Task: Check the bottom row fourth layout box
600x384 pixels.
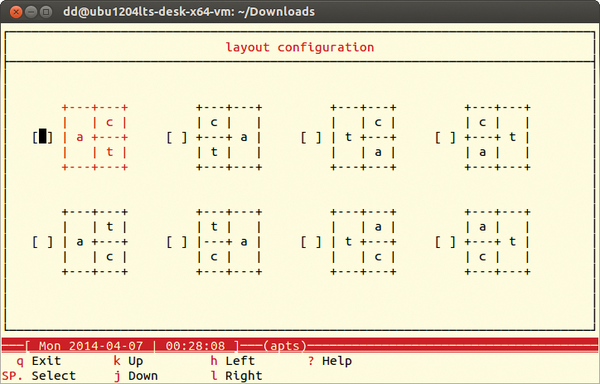Action: 445,241
